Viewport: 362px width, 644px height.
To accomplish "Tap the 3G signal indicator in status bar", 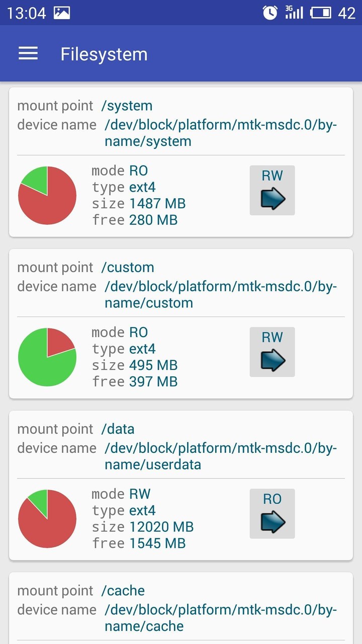I will [x=294, y=13].
